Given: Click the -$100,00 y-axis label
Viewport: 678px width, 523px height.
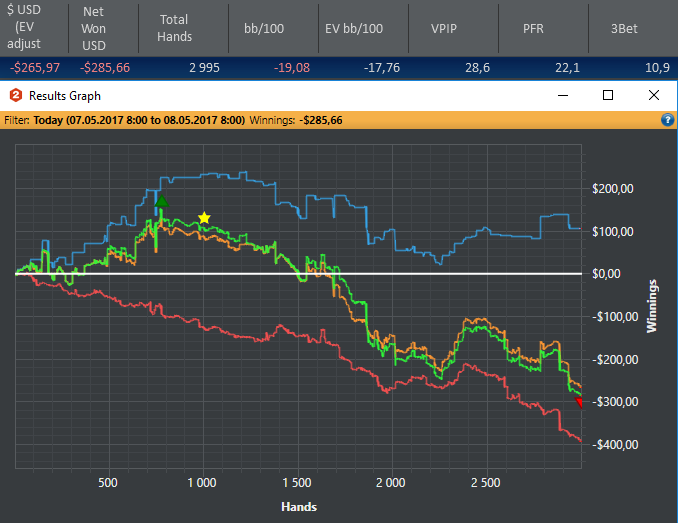Looking at the screenshot, I should (615, 317).
